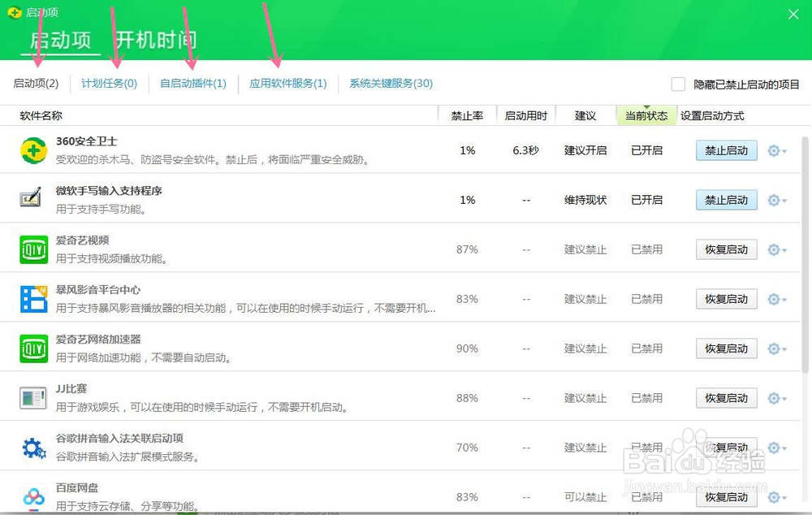Open settings gear for JJ比赛 row
Viewport: 812px width, 515px height.
click(777, 398)
